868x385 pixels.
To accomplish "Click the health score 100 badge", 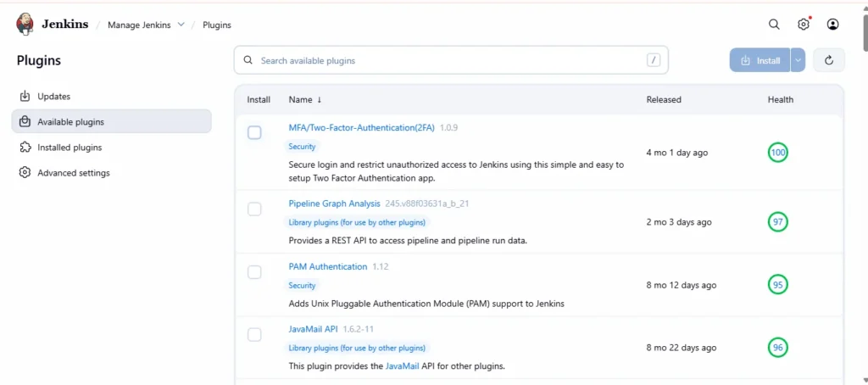I will pos(777,153).
